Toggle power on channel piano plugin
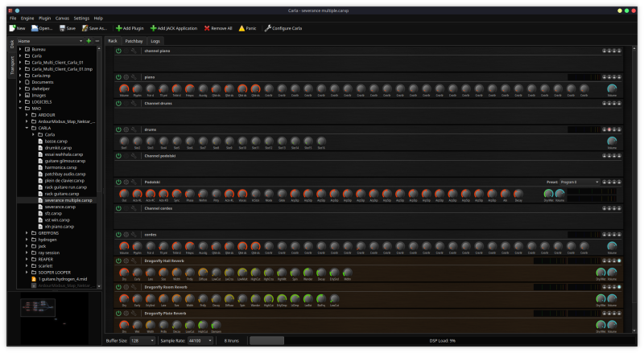Image resolution: width=644 pixels, height=353 pixels. tap(118, 51)
